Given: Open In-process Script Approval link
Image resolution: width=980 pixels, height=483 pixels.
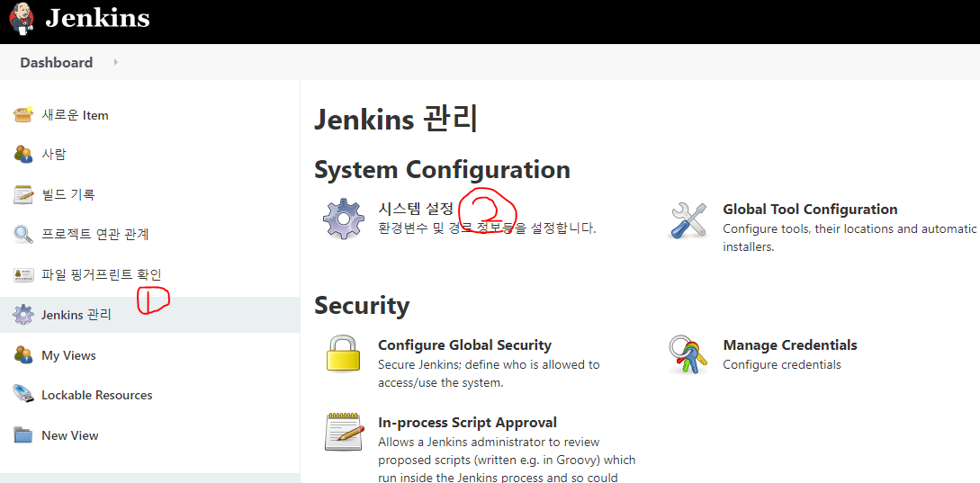Looking at the screenshot, I should 467,423.
